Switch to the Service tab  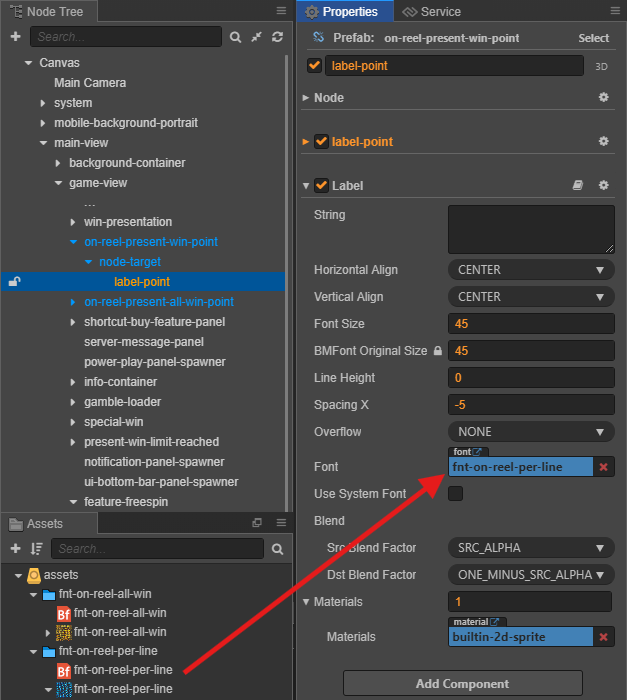(x=431, y=12)
